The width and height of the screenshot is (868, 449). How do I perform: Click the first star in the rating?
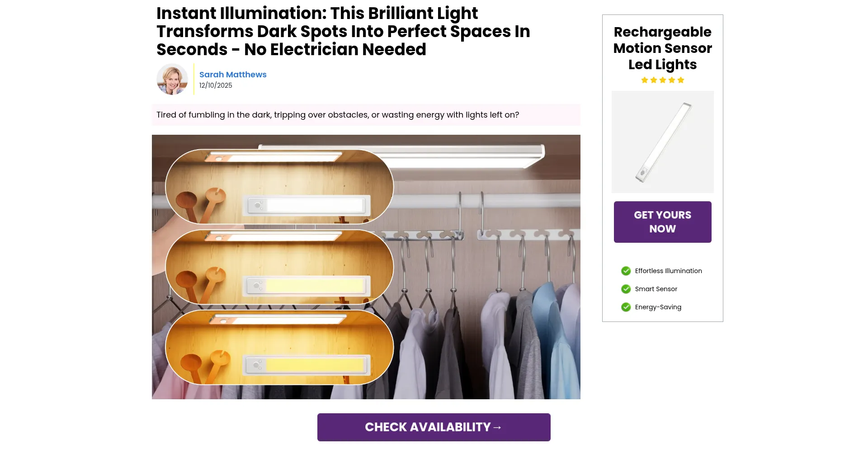645,80
